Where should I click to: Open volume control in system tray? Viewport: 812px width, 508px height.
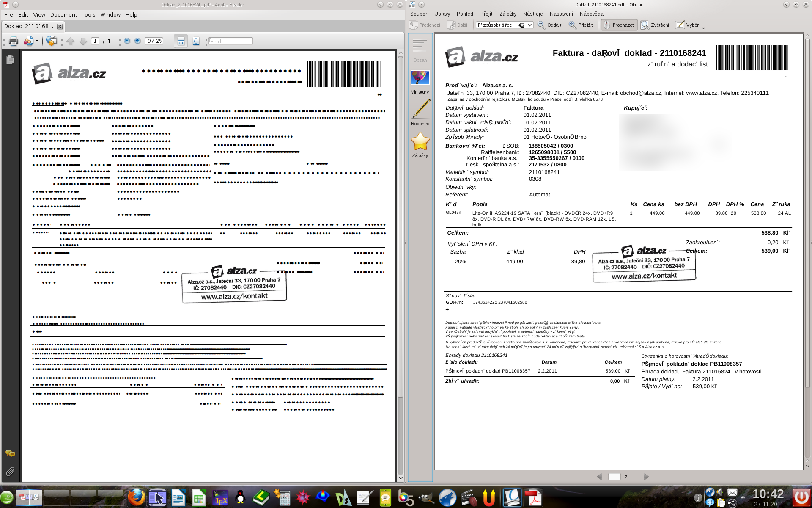pyautogui.click(x=720, y=492)
